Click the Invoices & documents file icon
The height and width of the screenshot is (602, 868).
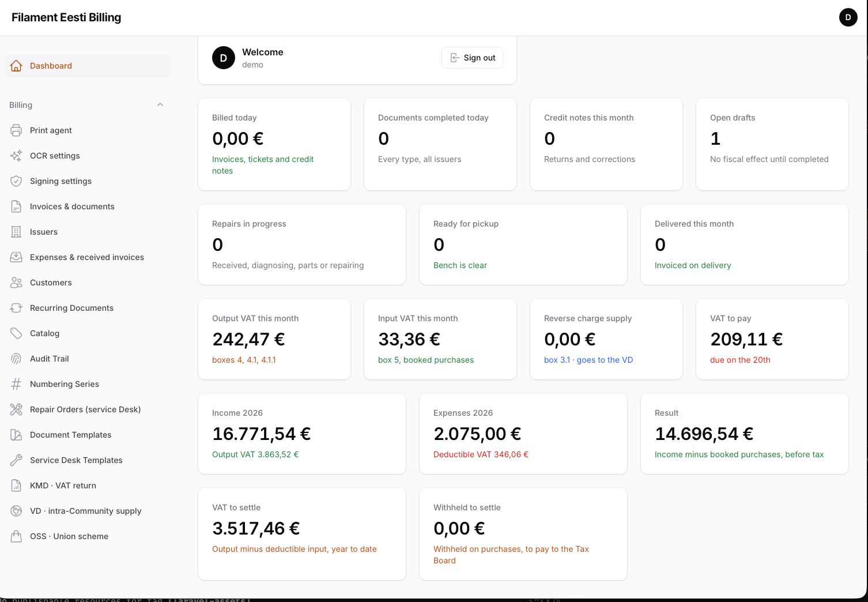[16, 206]
